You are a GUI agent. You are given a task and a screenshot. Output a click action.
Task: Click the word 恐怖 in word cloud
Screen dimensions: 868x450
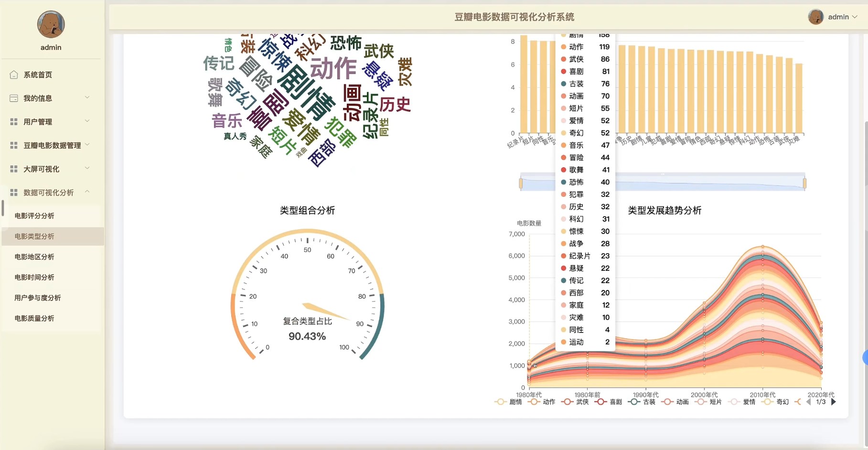click(x=346, y=43)
